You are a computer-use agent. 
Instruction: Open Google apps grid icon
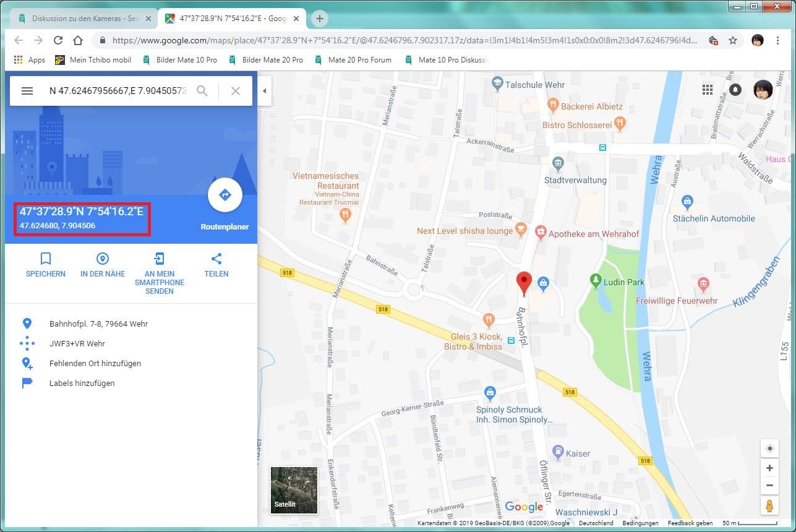point(708,90)
